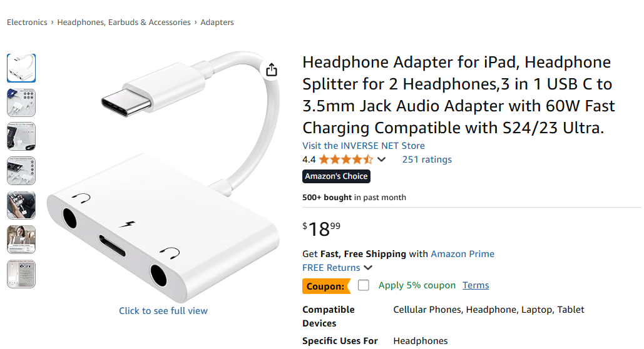This screenshot has width=644, height=349.
Task: Open Headphones, Earbuds & Accessories breadcrumb
Action: pos(124,23)
